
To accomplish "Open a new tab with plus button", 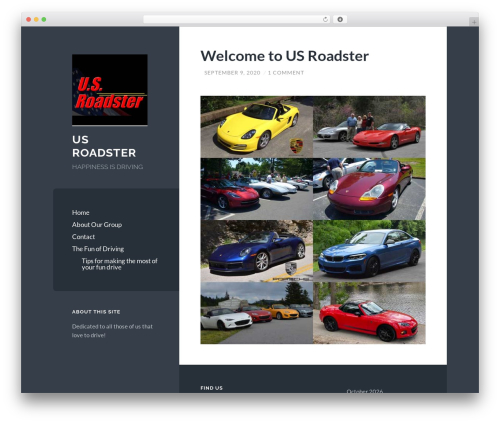I will (x=474, y=22).
